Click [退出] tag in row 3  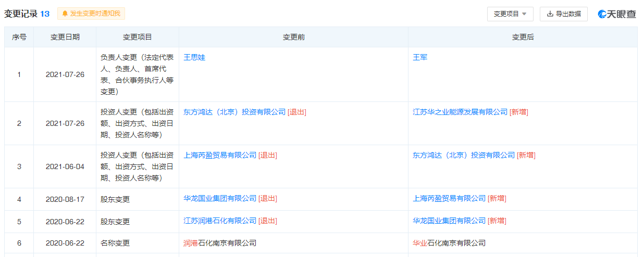point(268,155)
